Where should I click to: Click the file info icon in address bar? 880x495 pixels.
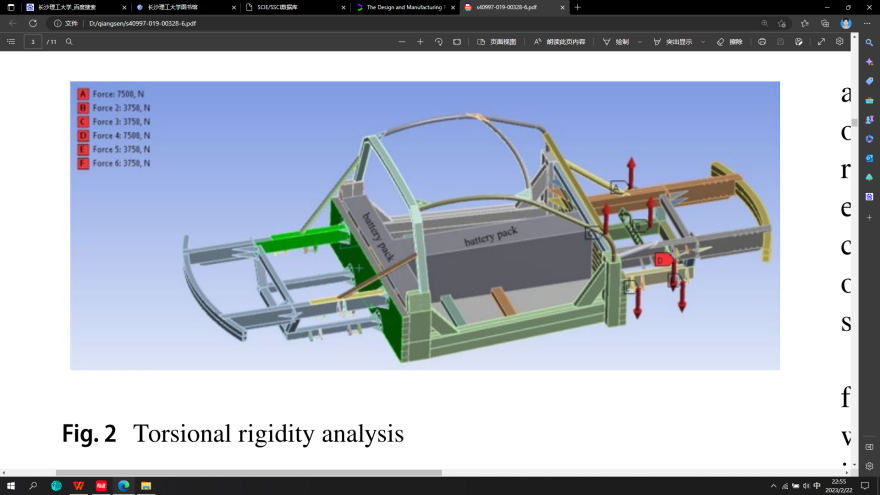coord(57,24)
